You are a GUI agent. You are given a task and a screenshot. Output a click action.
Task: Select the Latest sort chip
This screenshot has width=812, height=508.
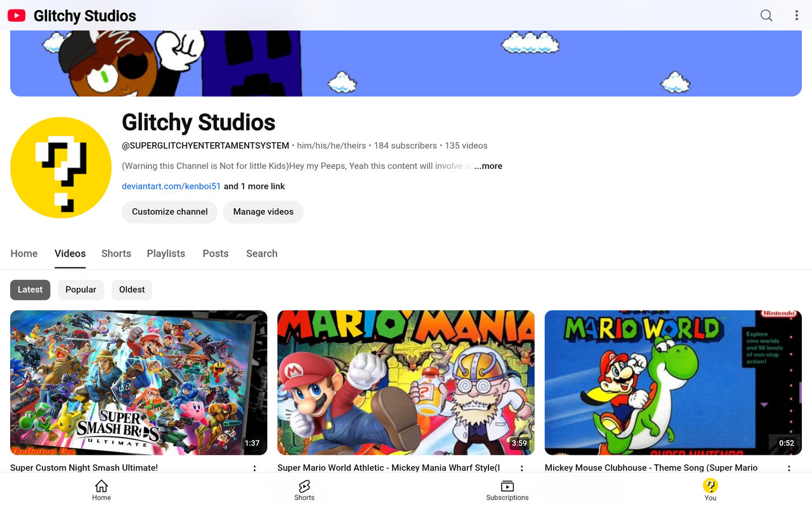(30, 290)
